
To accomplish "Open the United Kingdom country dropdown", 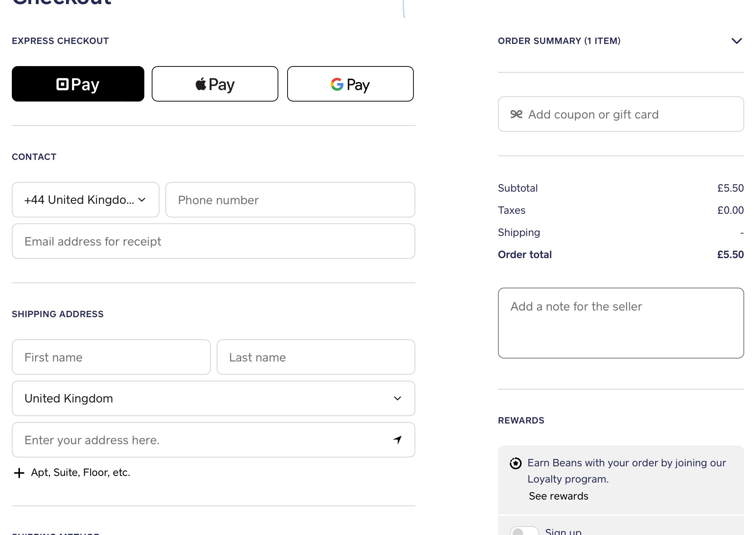I will [213, 398].
